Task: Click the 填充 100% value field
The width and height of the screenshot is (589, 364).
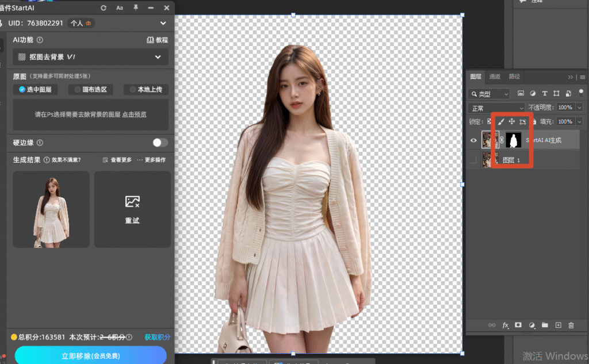Action: (x=565, y=122)
